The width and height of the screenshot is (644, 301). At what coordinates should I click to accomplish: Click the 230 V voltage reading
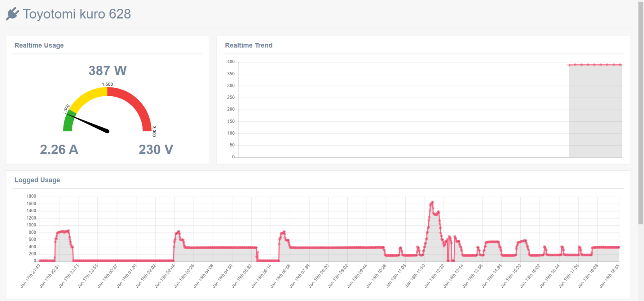click(156, 149)
